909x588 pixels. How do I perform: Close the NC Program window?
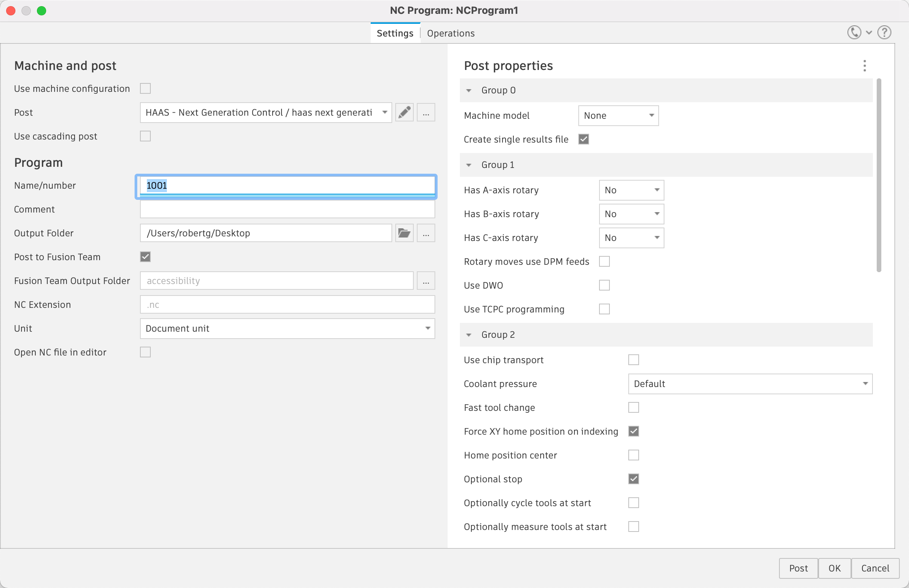click(11, 10)
